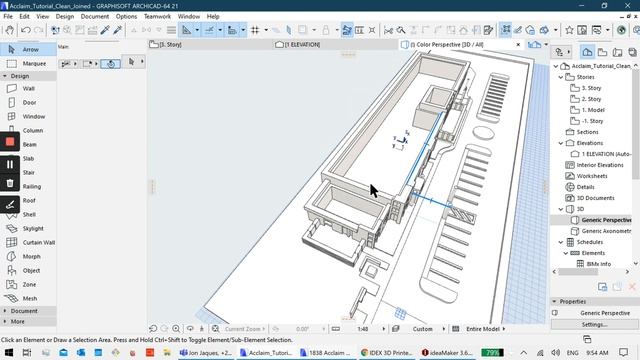Click the zoom magnifier icon in bottom bar
Screen dimensions: 640x360
(176, 329)
